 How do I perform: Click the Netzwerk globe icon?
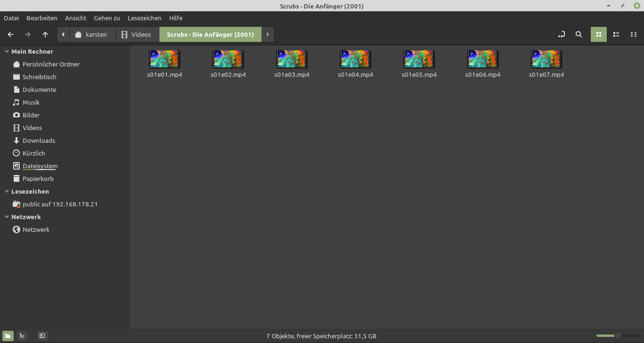point(17,230)
